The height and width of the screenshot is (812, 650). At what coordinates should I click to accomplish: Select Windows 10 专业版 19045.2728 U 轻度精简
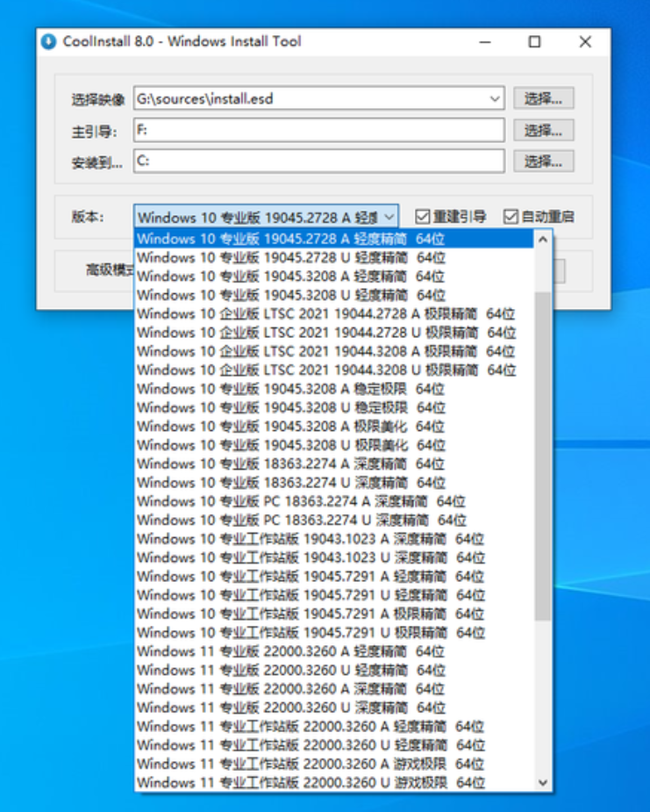tap(334, 257)
